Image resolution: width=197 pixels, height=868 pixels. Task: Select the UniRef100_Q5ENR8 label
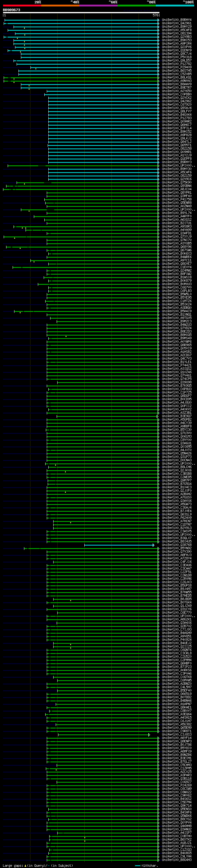176,203
